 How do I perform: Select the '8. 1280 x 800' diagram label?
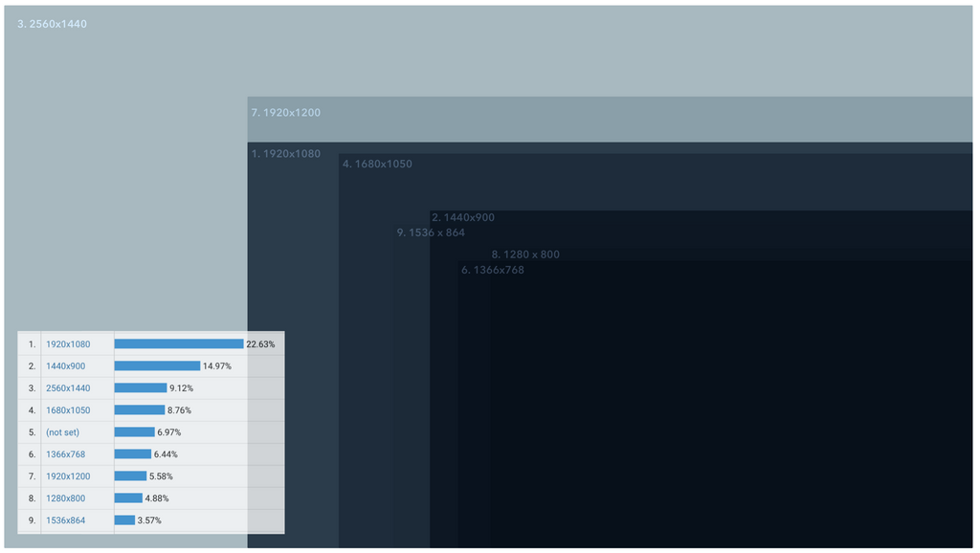coord(525,254)
